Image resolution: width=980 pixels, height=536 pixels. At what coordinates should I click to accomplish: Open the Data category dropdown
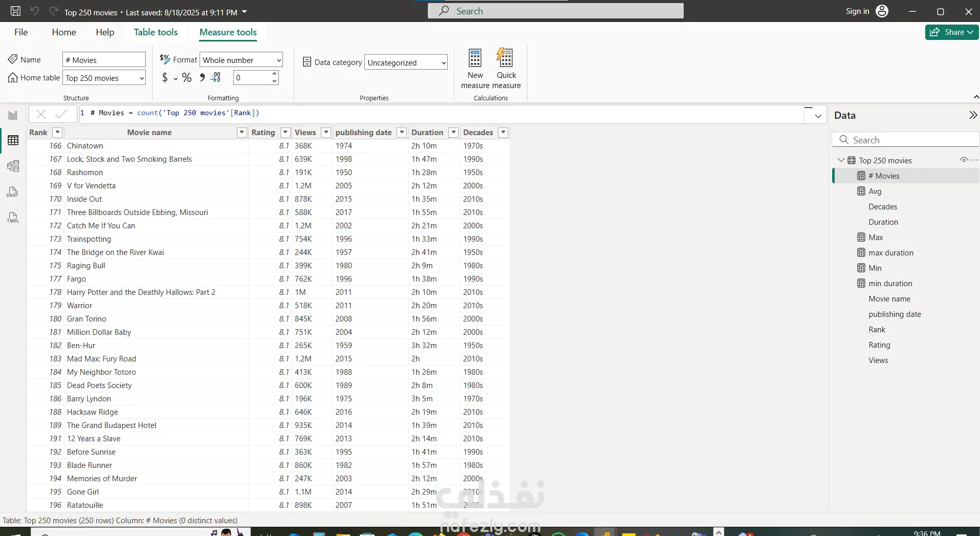point(406,62)
